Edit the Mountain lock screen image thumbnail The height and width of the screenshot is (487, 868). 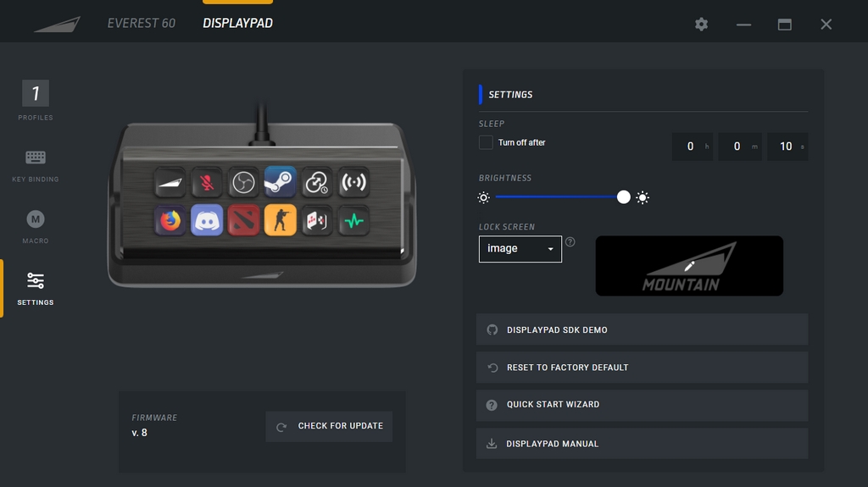pos(689,266)
